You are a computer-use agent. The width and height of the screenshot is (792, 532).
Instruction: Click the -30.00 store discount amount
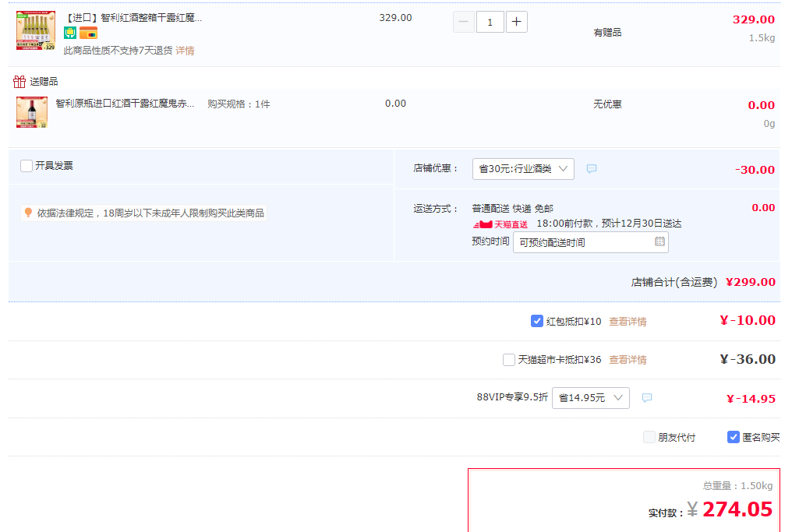point(755,170)
